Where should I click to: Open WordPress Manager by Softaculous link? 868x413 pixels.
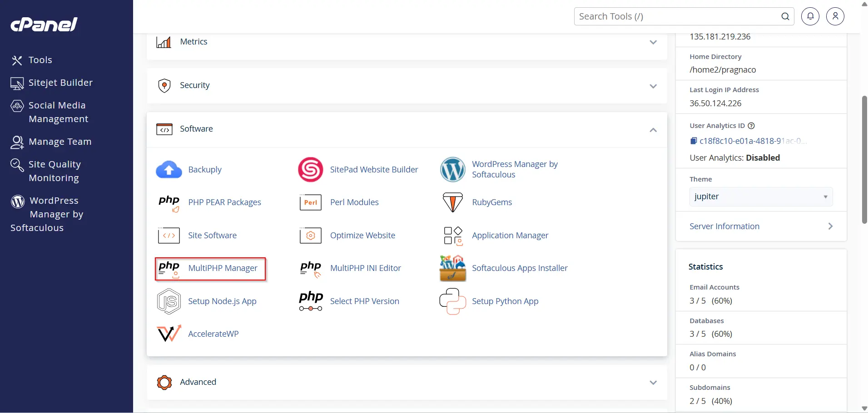click(x=515, y=169)
